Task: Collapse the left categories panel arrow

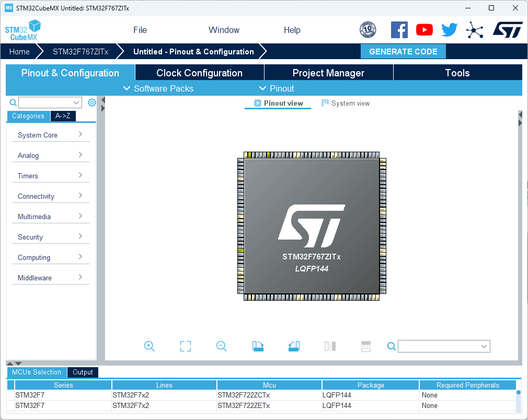Action: 103,100
